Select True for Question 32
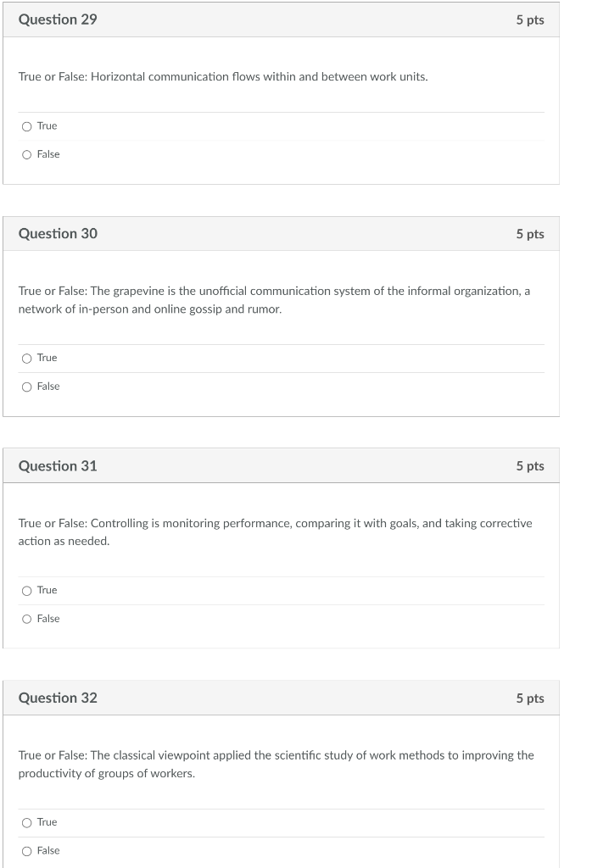Viewport: 609px width, 868px height. pos(26,821)
